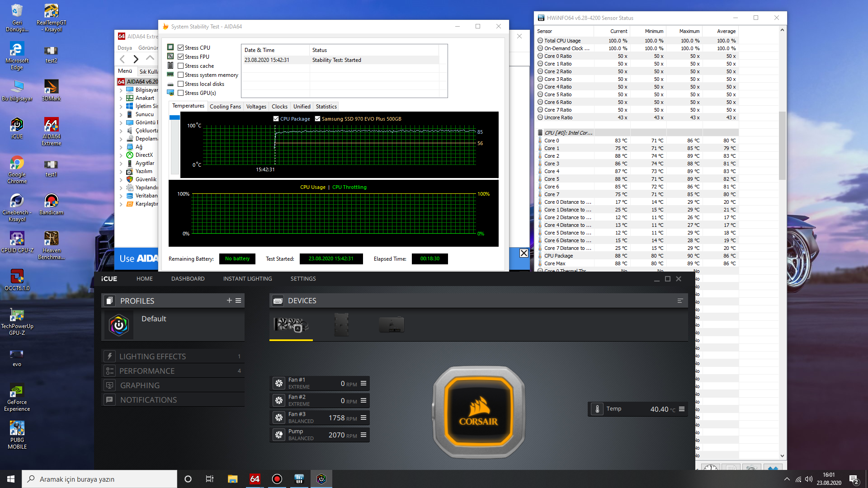Click AIDA64 back navigation arrow
Viewport: 868px width, 488px height.
[x=122, y=59]
